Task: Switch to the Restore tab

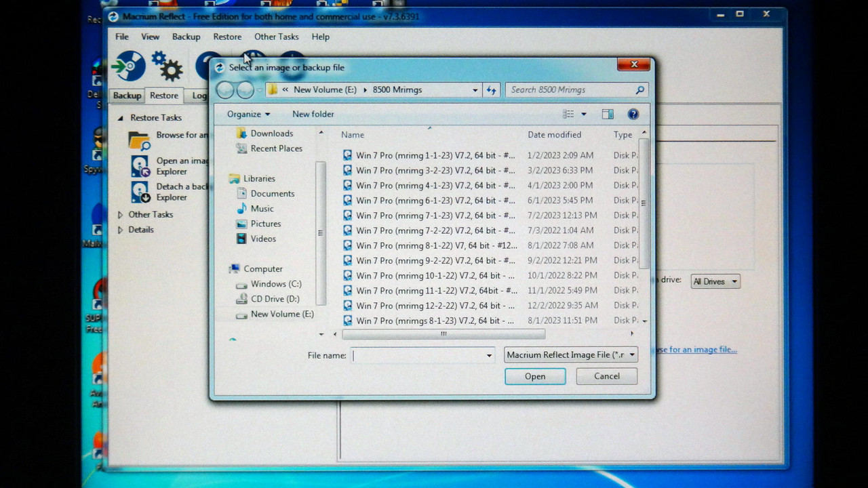Action: [x=164, y=96]
